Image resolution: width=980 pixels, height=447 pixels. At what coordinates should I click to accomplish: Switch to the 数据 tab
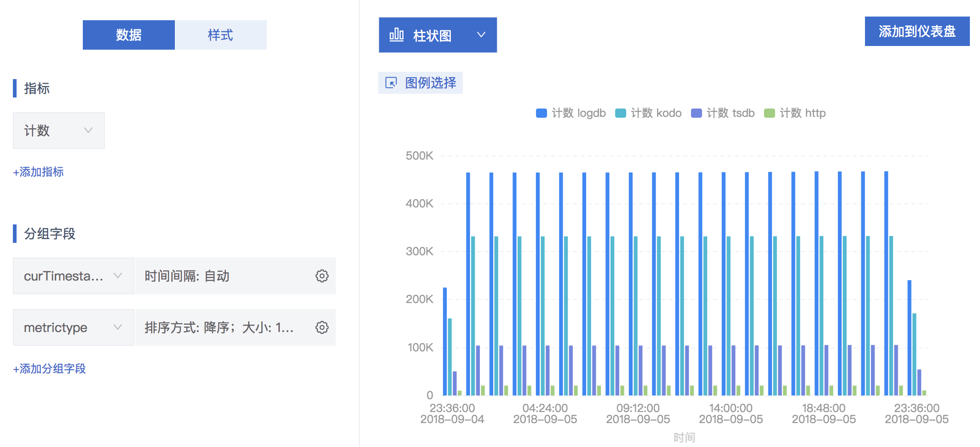(x=128, y=35)
